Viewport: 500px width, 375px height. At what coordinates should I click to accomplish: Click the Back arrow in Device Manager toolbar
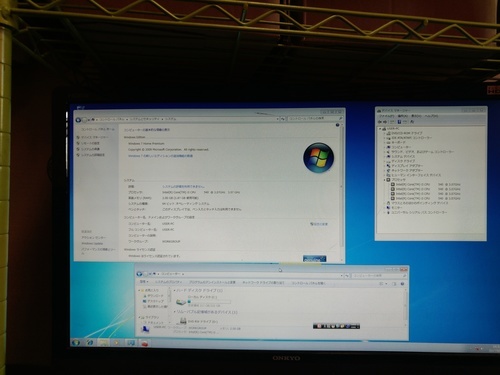[380, 122]
